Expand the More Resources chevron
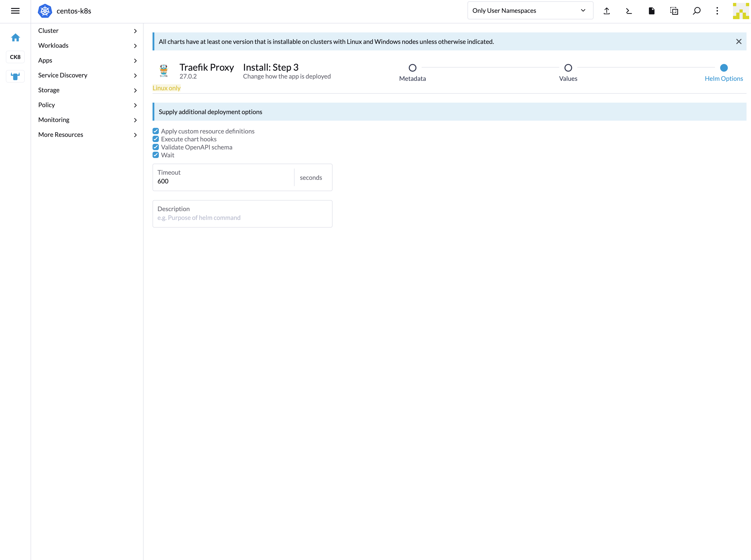751x560 pixels. point(135,135)
